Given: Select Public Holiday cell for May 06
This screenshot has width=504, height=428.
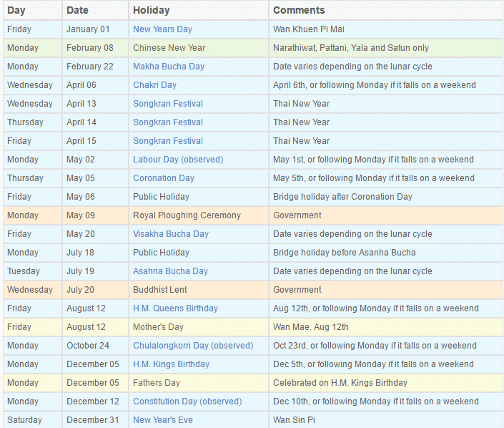Looking at the screenshot, I should pyautogui.click(x=199, y=197).
